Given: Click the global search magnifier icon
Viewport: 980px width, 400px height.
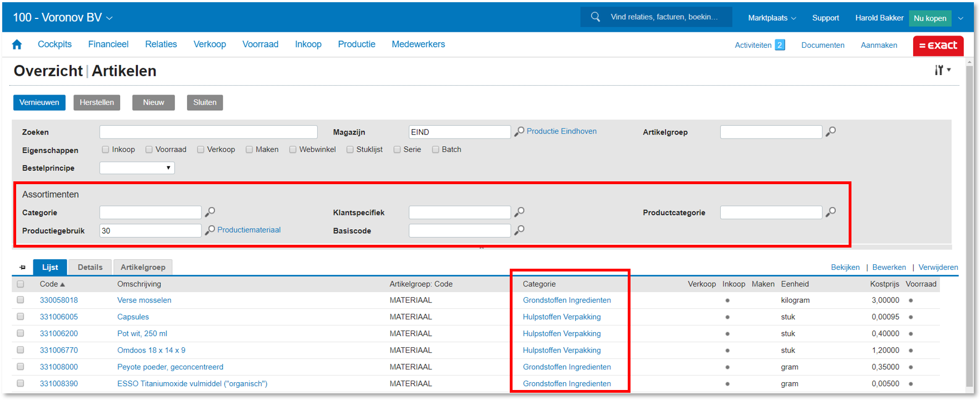Looking at the screenshot, I should pyautogui.click(x=595, y=17).
